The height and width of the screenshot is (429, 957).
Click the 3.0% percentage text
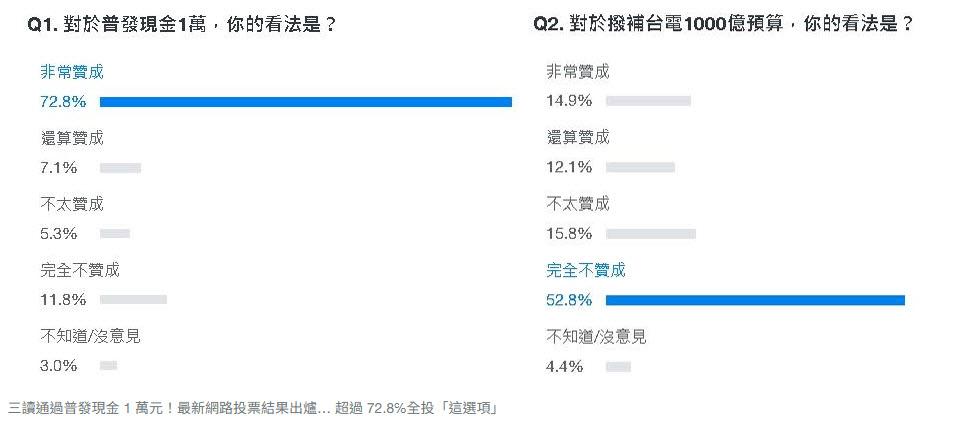point(58,366)
